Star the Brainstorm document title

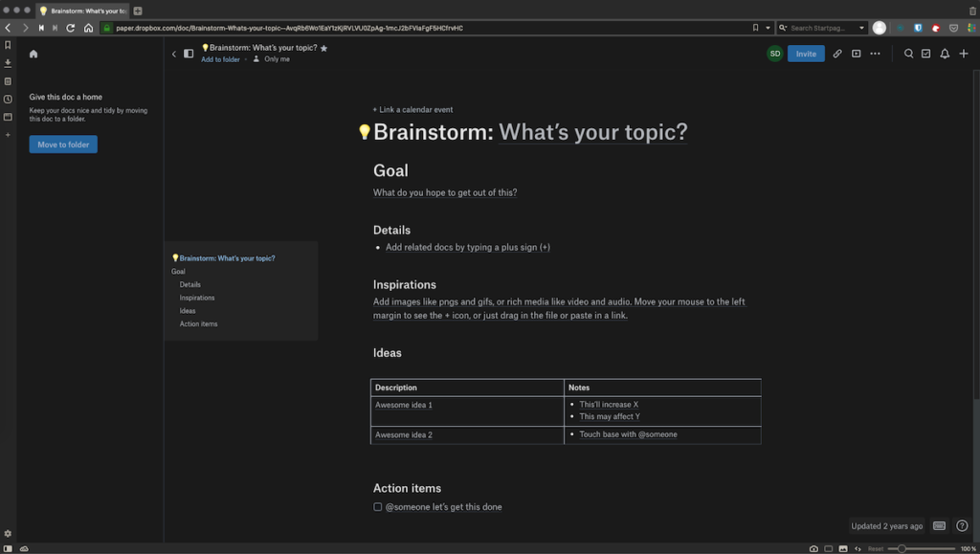pos(323,47)
